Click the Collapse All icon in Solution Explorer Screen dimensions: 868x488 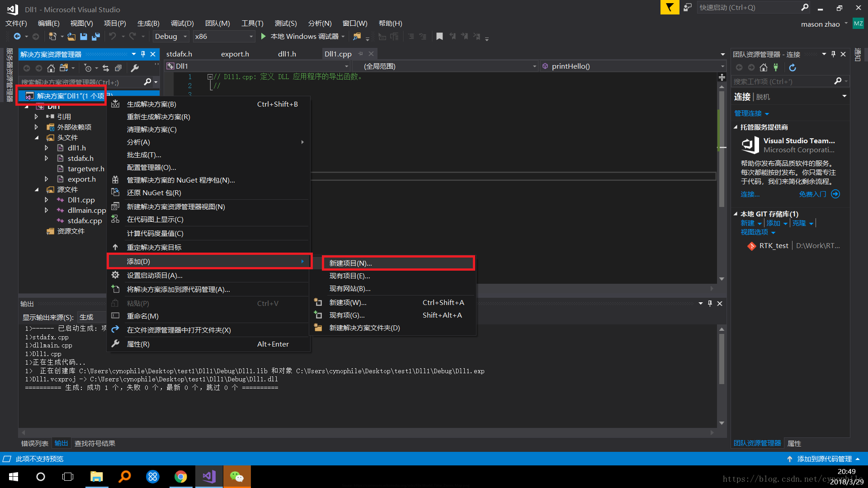click(x=118, y=68)
